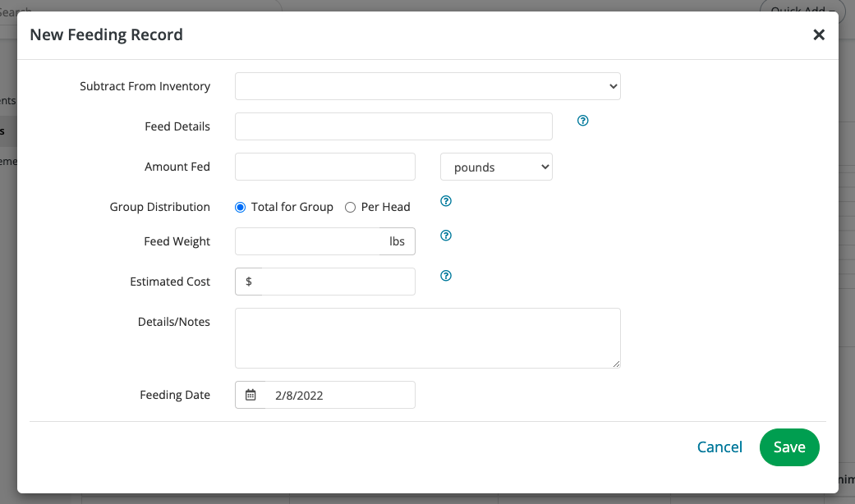The width and height of the screenshot is (855, 504).
Task: Close the New Feeding Record dialog
Action: (x=818, y=34)
